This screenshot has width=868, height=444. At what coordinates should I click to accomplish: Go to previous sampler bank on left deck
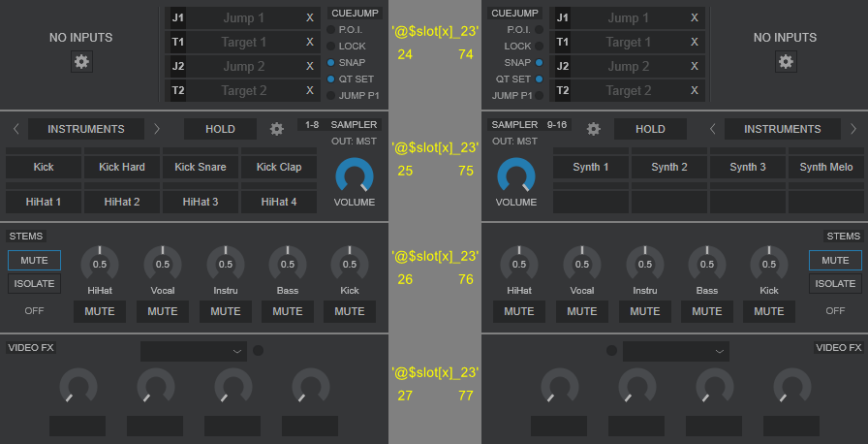point(15,129)
